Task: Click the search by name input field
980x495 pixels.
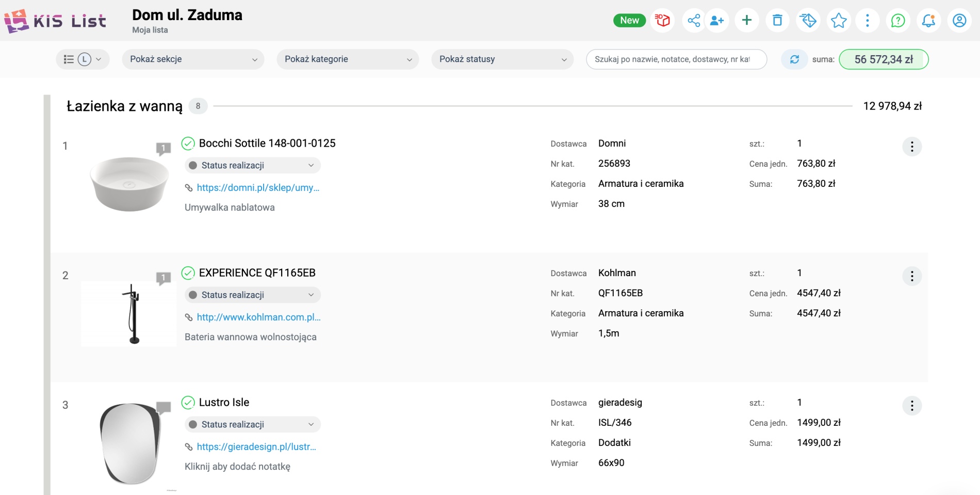Action: tap(676, 59)
